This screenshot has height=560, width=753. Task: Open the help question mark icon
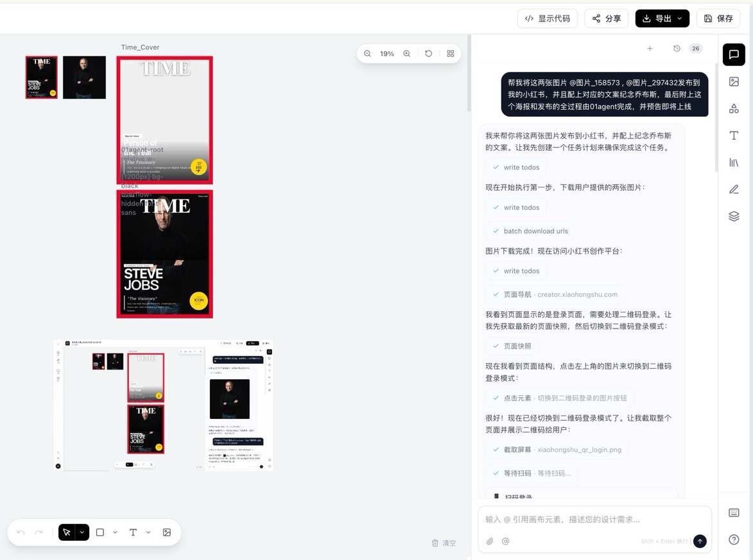(x=733, y=539)
